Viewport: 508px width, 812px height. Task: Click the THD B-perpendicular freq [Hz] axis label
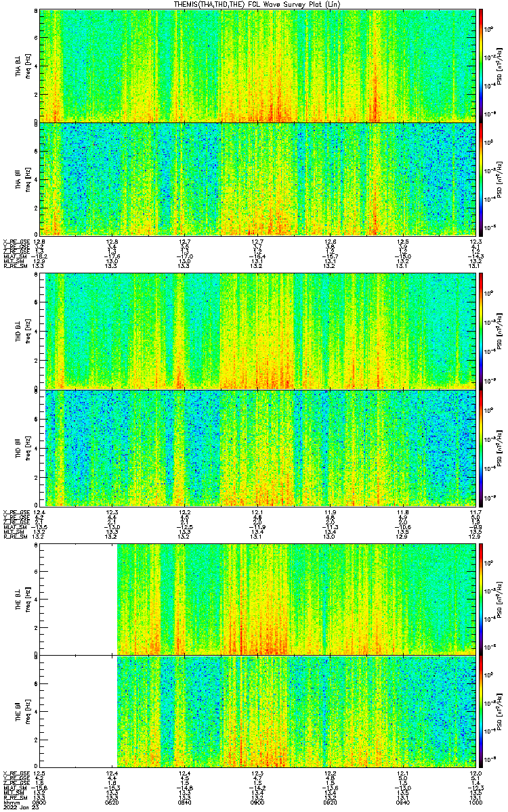(x=28, y=331)
